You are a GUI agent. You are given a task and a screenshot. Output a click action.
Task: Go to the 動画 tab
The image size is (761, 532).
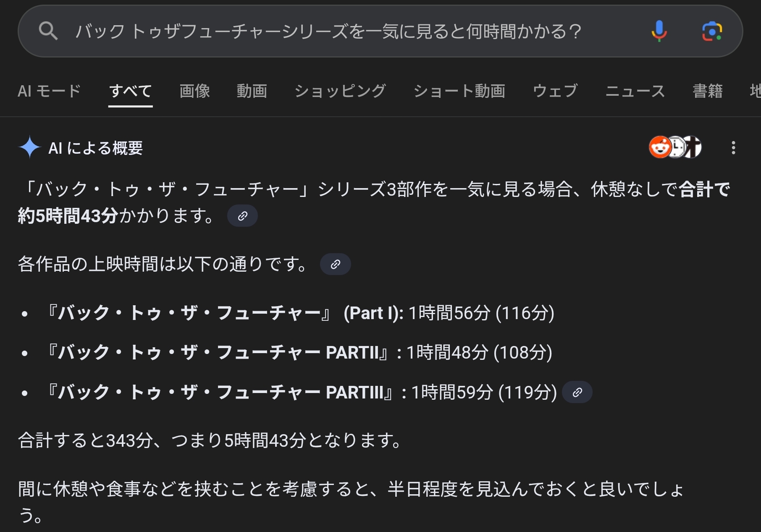click(252, 91)
